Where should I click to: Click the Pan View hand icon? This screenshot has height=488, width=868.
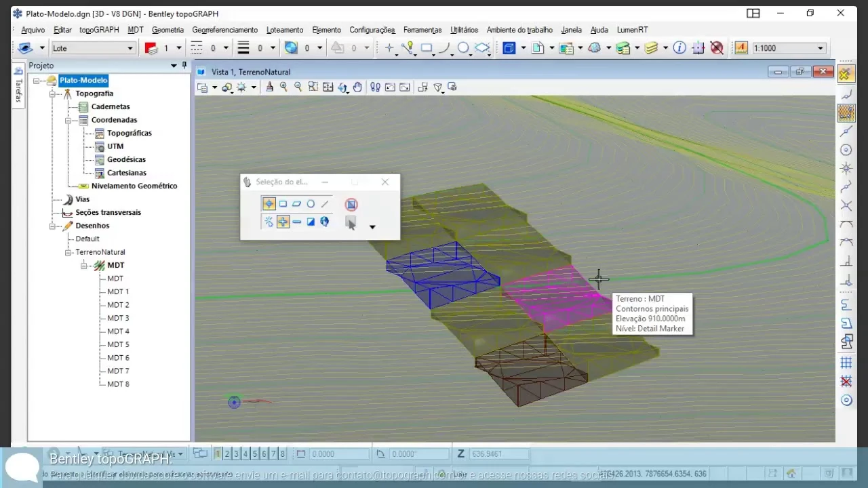click(x=357, y=87)
